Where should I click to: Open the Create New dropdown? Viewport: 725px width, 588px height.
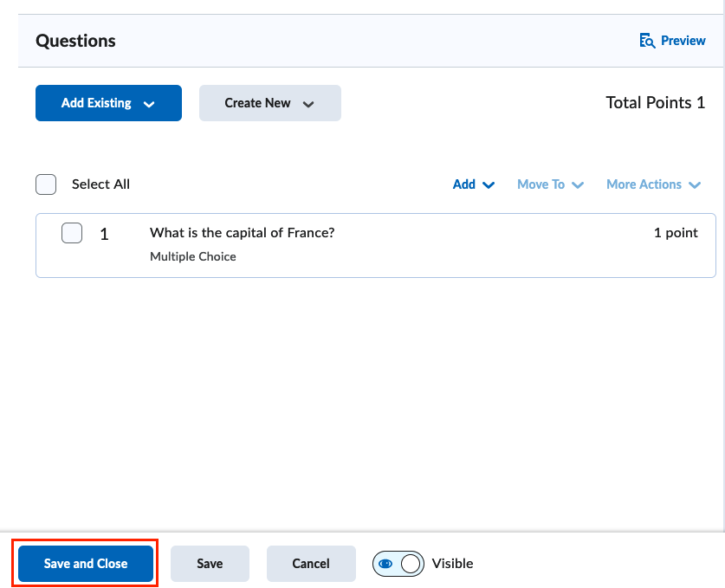[270, 103]
